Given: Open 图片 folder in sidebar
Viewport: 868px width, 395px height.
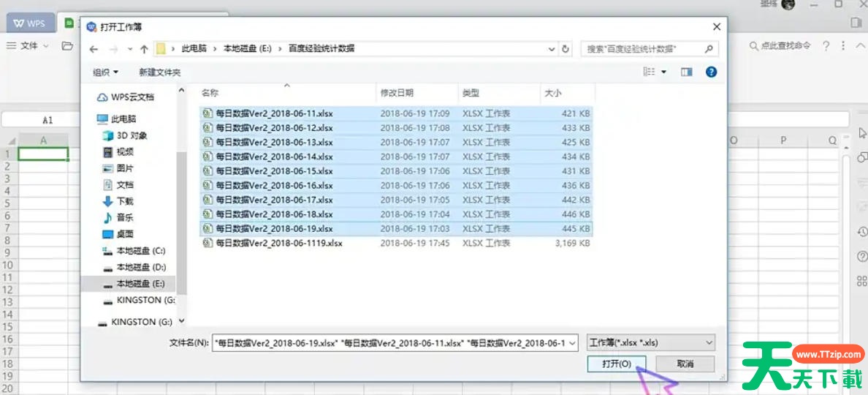Looking at the screenshot, I should tap(118, 168).
